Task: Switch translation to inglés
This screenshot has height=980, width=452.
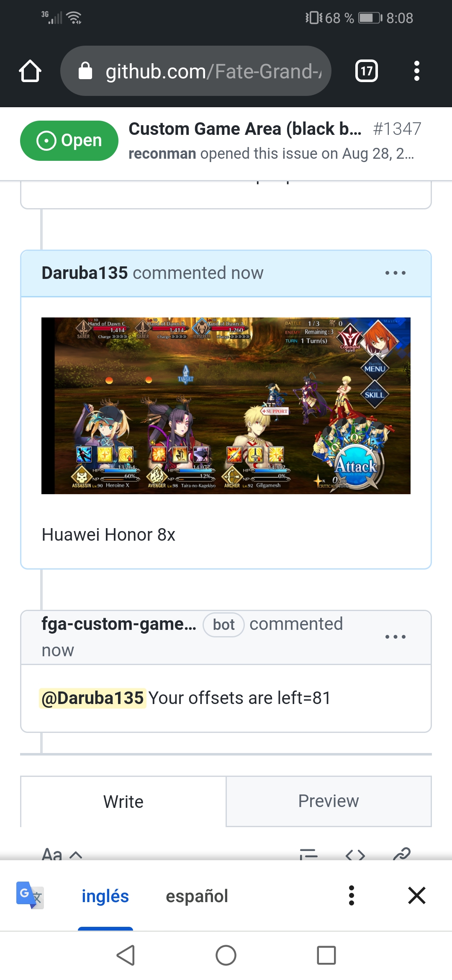Action: [105, 896]
